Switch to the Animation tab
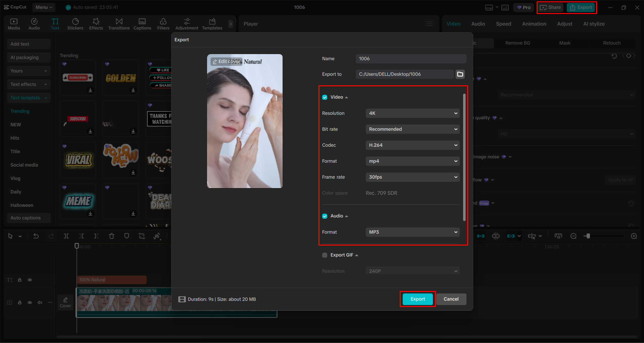 pos(534,24)
